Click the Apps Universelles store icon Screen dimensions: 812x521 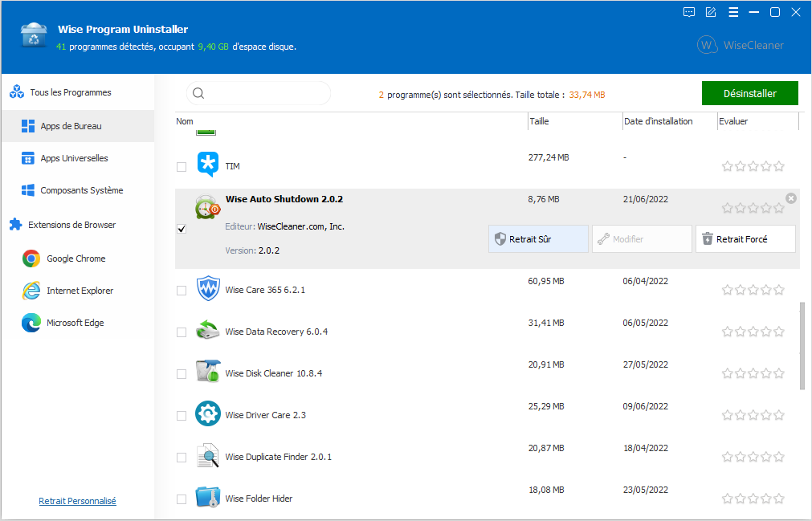coord(28,158)
